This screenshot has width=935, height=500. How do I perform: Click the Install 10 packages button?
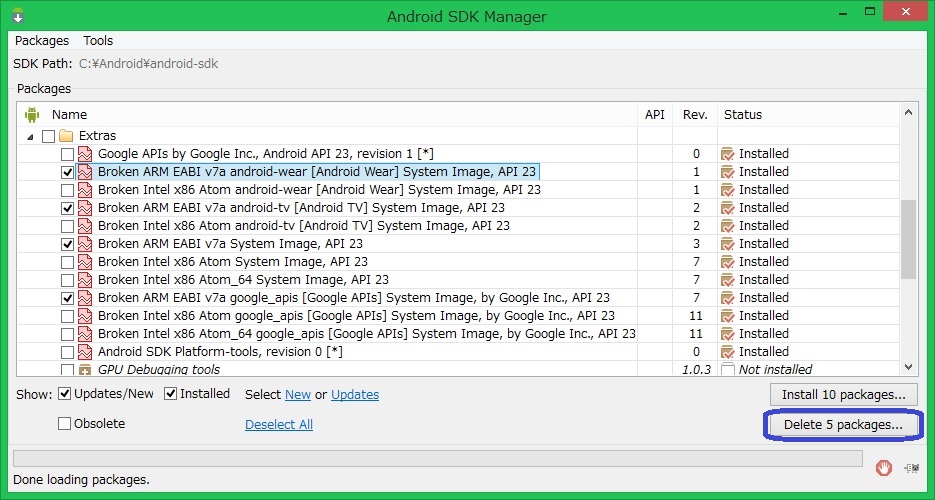[844, 395]
